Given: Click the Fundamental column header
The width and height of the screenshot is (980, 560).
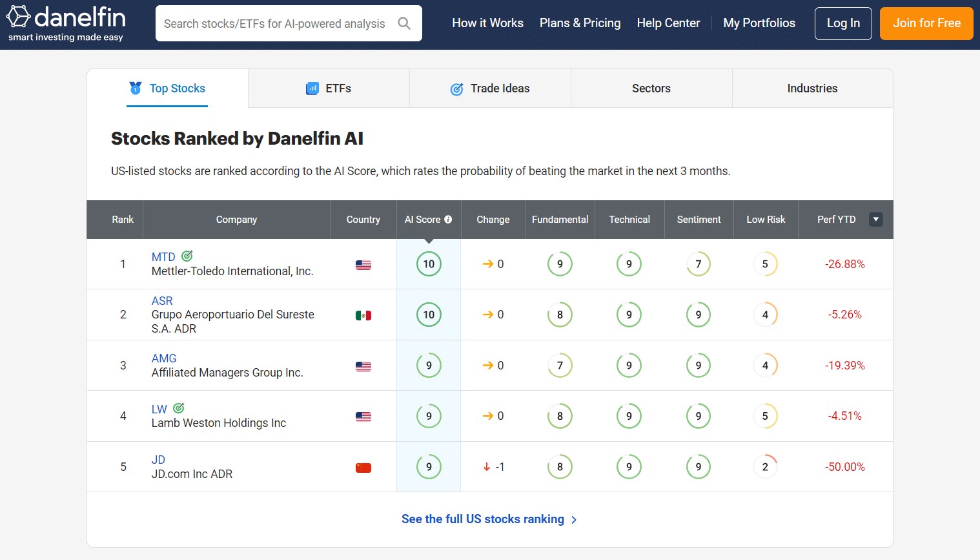Looking at the screenshot, I should pos(560,220).
